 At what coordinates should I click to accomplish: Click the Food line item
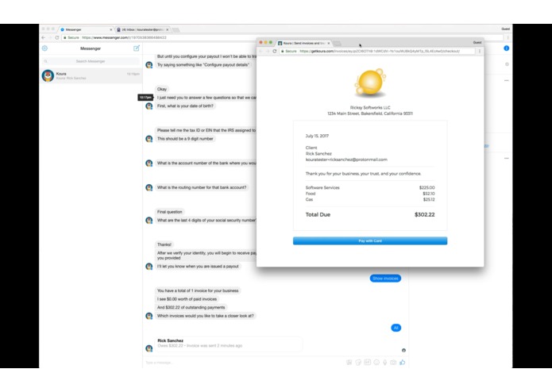tap(370, 194)
